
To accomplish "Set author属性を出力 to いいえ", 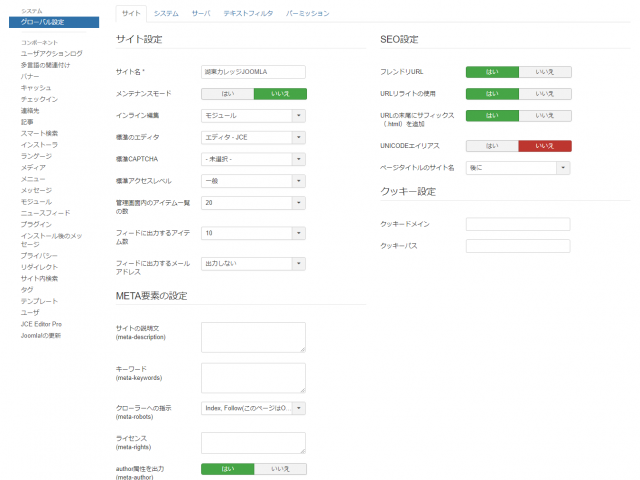I will [280, 469].
